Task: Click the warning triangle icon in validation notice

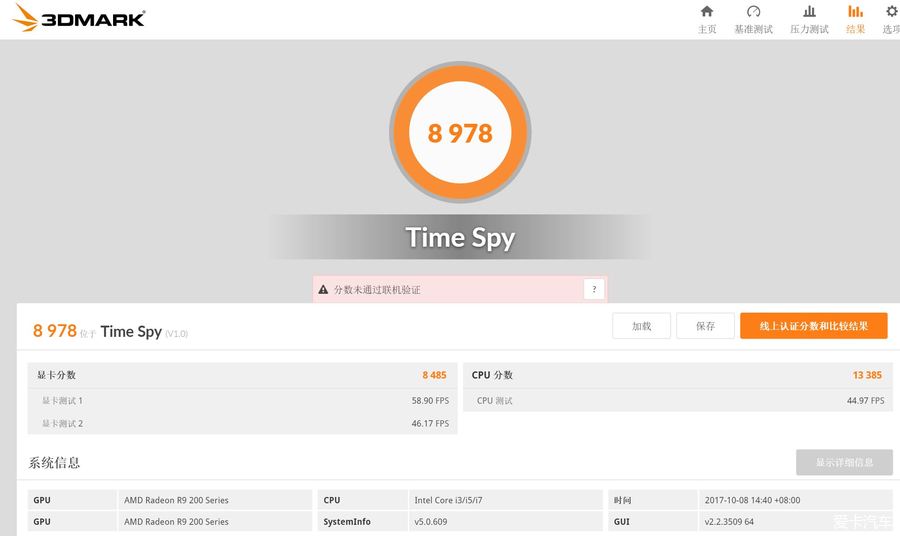Action: tap(323, 290)
